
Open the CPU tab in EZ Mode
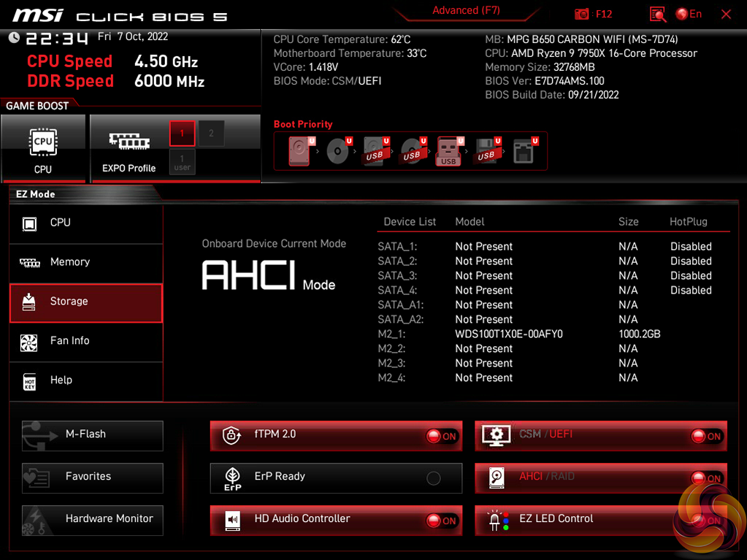pyautogui.click(x=86, y=223)
